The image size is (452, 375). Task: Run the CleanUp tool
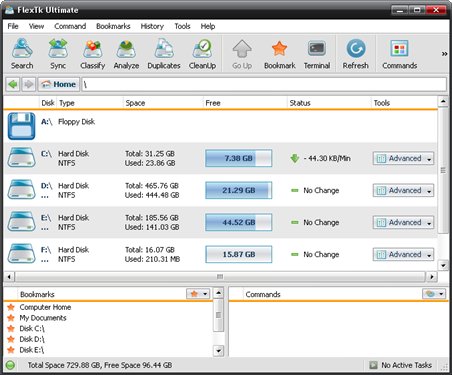[202, 54]
